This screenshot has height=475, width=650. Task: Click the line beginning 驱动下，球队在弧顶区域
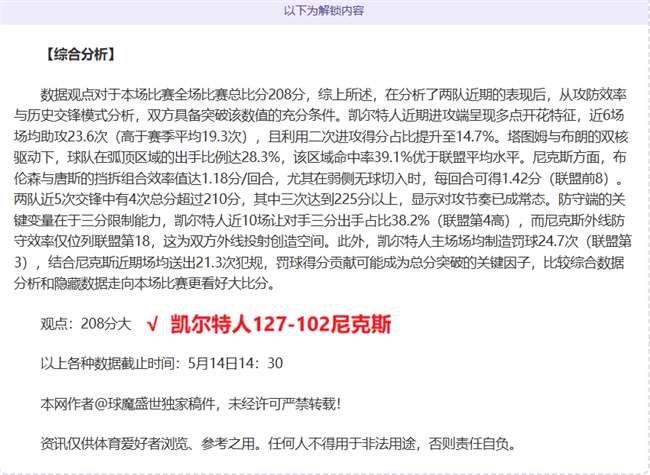coord(320,158)
